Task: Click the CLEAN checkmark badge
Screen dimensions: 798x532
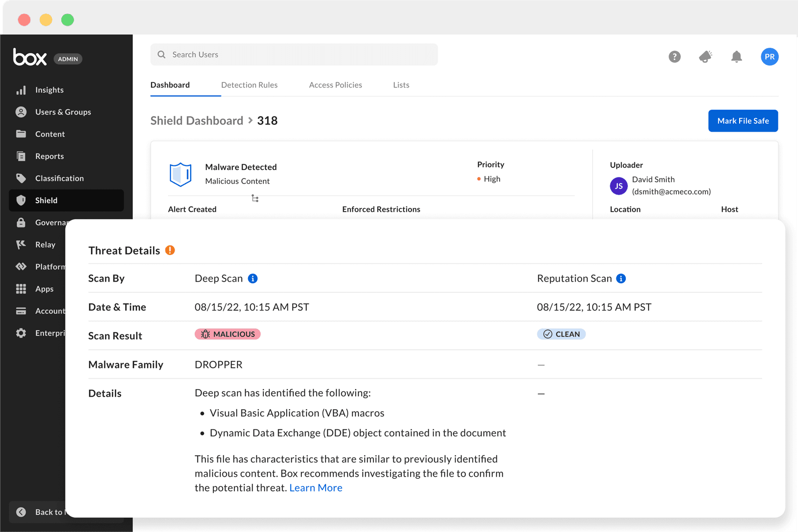Action: (561, 334)
